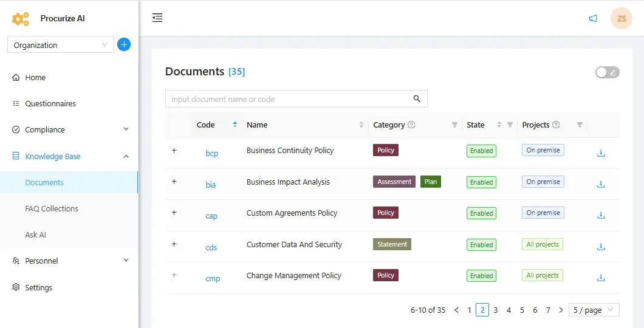Download the Customer Data And Security document
The height and width of the screenshot is (328, 644).
click(x=601, y=247)
